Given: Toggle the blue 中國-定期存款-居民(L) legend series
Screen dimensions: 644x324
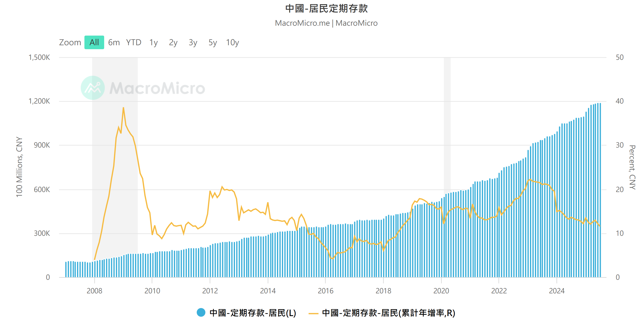Looking at the screenshot, I should (x=246, y=313).
